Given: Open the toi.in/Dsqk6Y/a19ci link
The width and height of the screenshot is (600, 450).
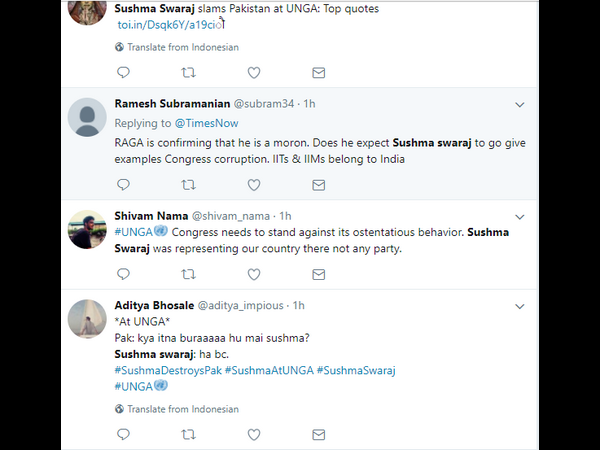Looking at the screenshot, I should pyautogui.click(x=169, y=24).
